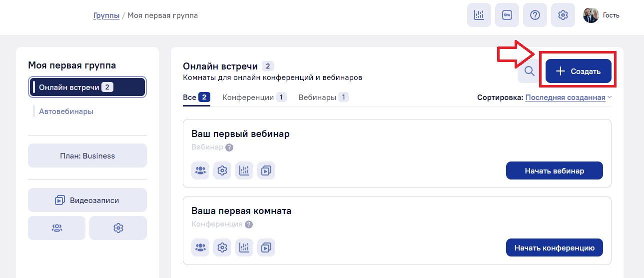Open settings gear for Ваш первый вебинар
Viewport: 644px width, 278px height.
222,170
